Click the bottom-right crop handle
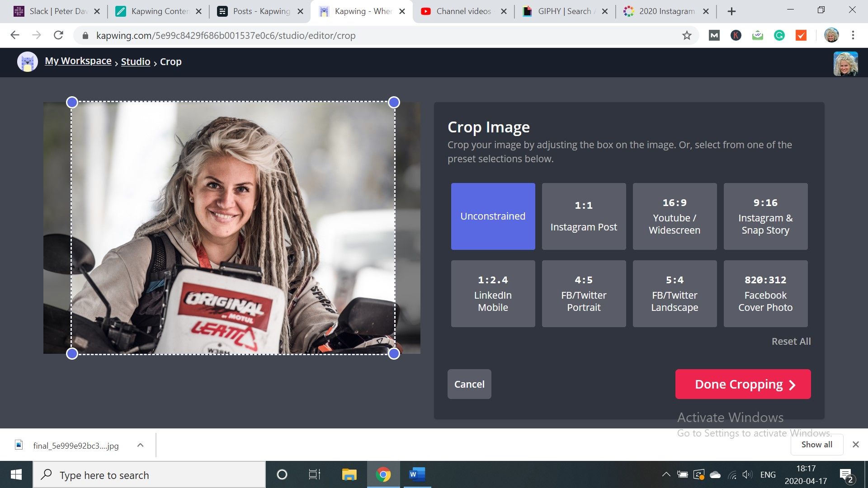The height and width of the screenshot is (488, 868). pos(394,354)
